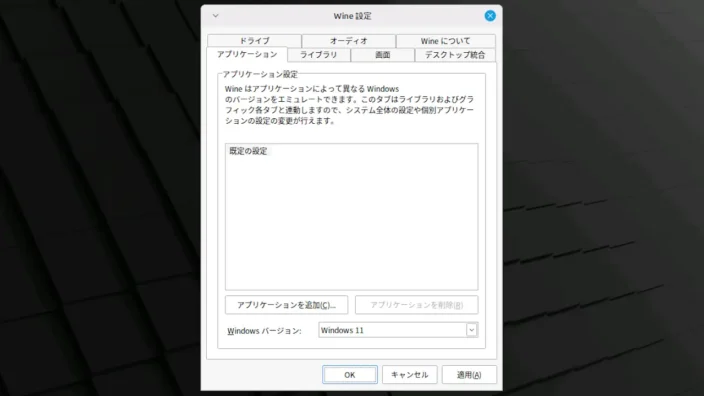This screenshot has width=704, height=396.
Task: Open the デスクトップ統合 tab
Action: click(x=455, y=55)
